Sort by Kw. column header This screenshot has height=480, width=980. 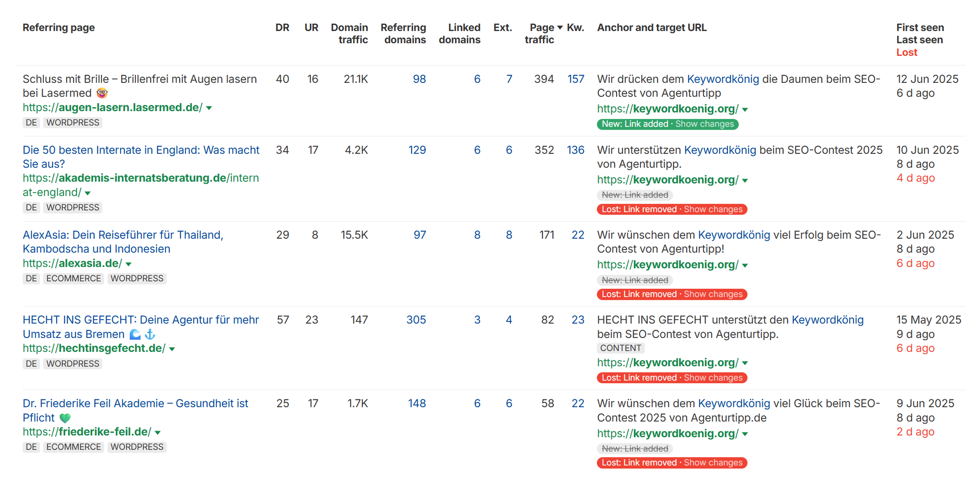[576, 27]
